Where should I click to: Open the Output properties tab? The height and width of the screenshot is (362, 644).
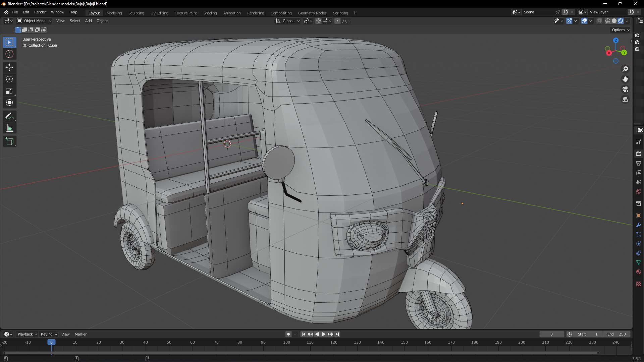tap(639, 163)
